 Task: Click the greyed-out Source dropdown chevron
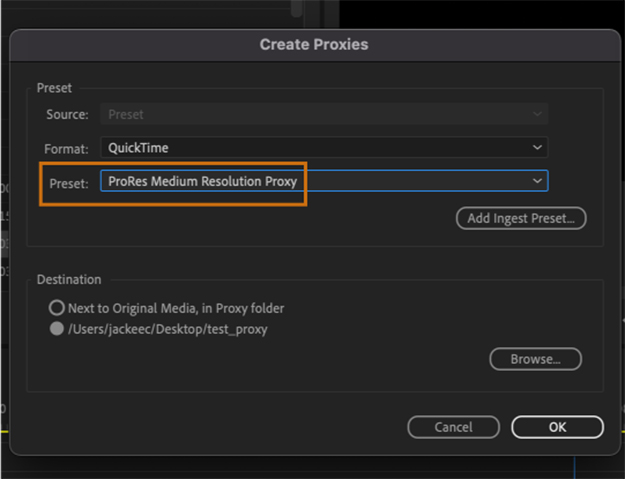(537, 115)
